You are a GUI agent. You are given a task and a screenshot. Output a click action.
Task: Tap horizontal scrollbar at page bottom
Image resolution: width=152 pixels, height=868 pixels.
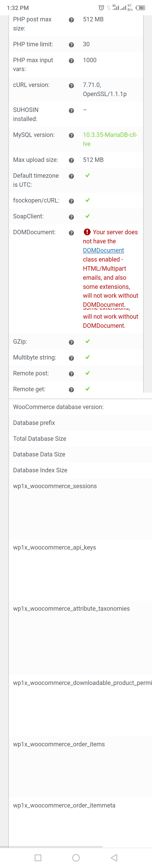[51, 846]
